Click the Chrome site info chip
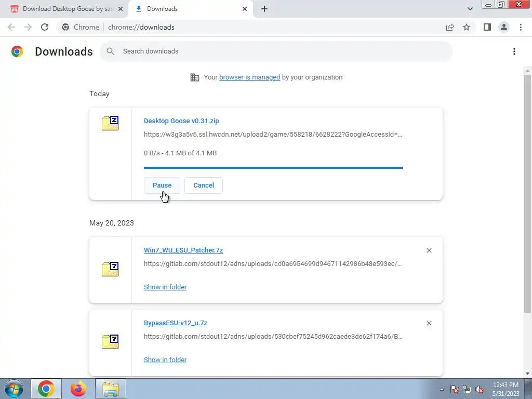 click(x=81, y=27)
